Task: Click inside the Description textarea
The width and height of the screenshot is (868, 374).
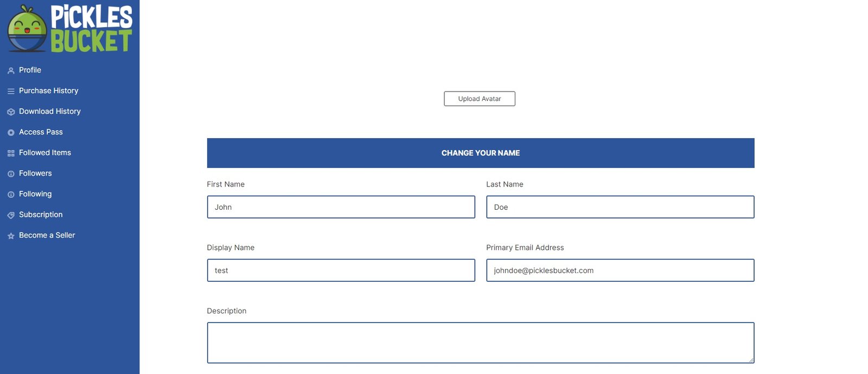Action: click(480, 343)
